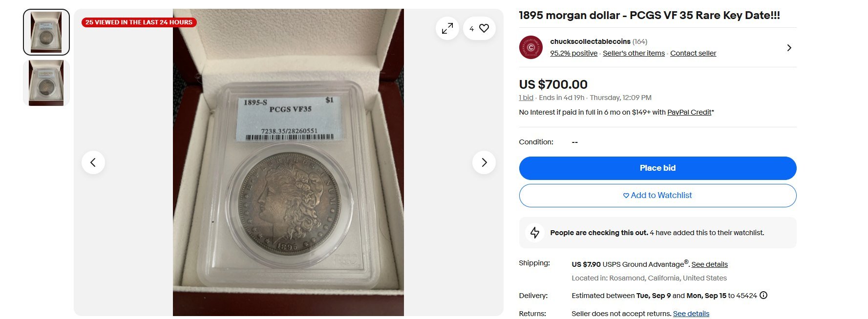This screenshot has height=319, width=868.
Task: Click the seller's round logo avatar
Action: tap(531, 47)
